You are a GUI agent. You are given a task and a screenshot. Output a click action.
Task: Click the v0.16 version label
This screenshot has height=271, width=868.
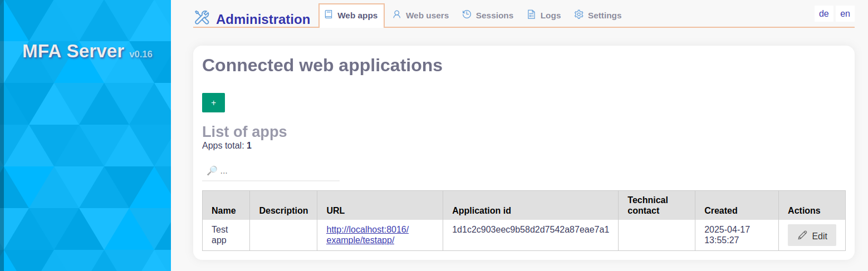click(141, 54)
